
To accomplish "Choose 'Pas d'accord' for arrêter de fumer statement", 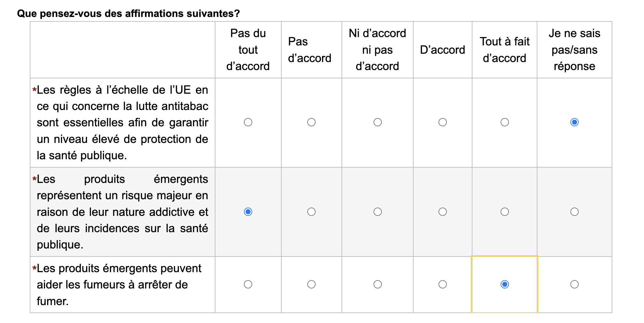I will point(311,284).
